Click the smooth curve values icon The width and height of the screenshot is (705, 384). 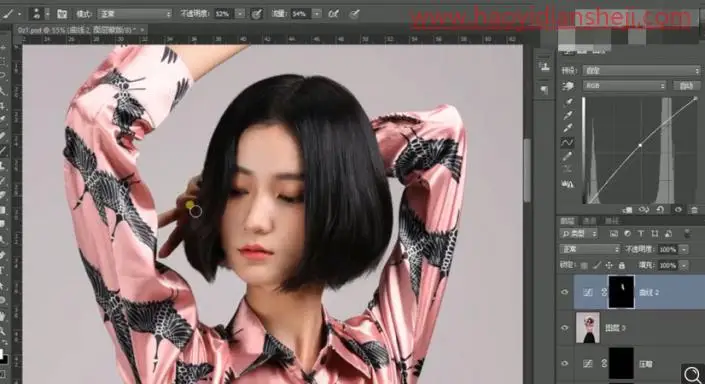click(567, 170)
